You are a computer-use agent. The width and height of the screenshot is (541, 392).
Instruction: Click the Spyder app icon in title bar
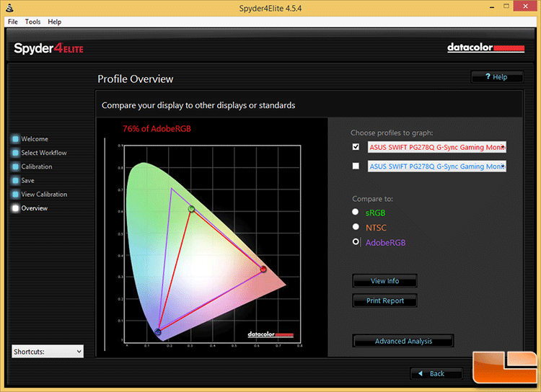(x=9, y=8)
